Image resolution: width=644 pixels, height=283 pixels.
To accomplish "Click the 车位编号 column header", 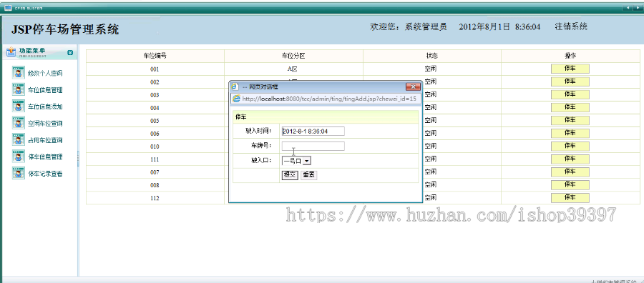I will coord(155,56).
